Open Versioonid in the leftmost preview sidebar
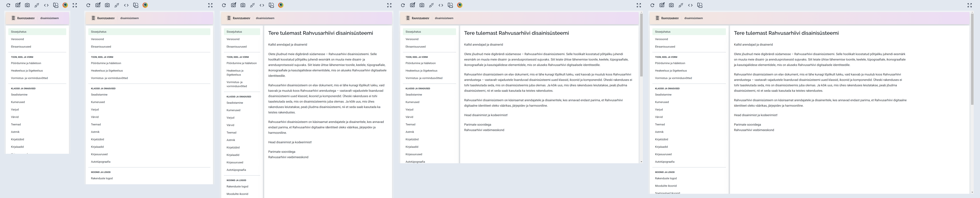 click(x=17, y=39)
